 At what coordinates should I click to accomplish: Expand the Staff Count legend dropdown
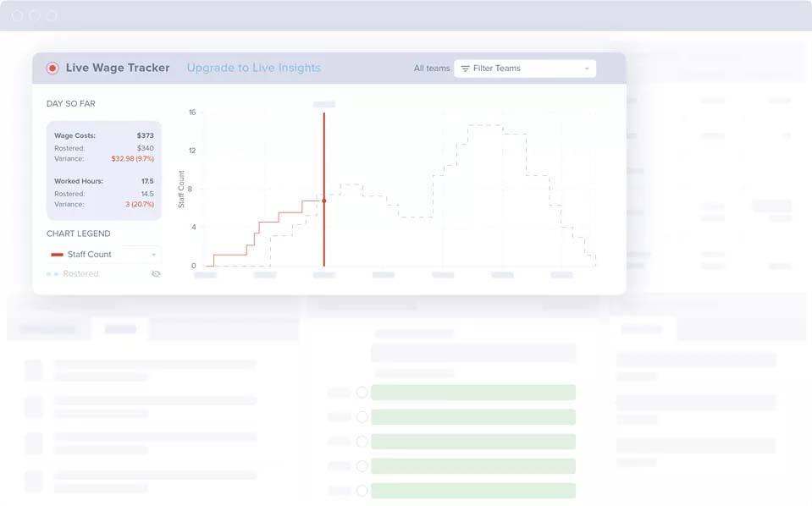click(x=154, y=254)
